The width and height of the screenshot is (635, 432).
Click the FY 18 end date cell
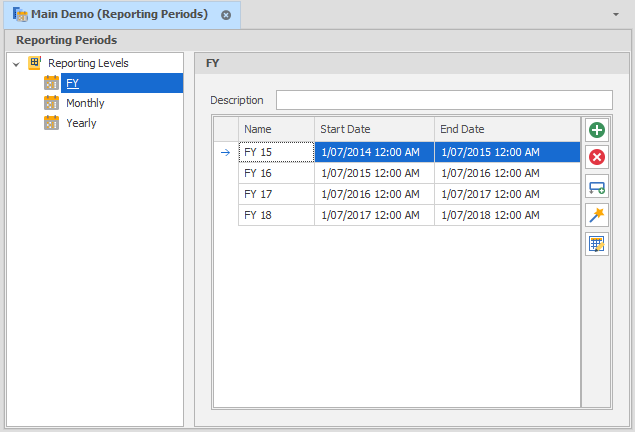pos(507,215)
